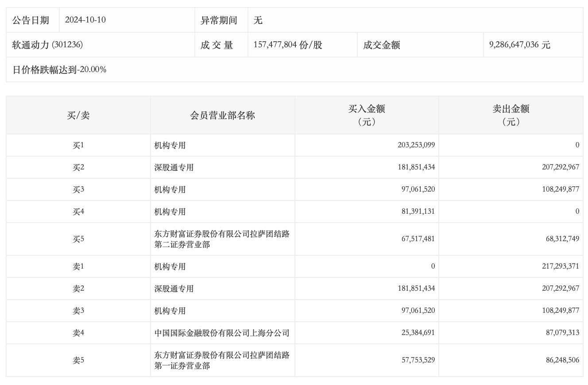The width and height of the screenshot is (588, 385).
Task: Click the buy amount 203,253,099
Action: (416, 145)
